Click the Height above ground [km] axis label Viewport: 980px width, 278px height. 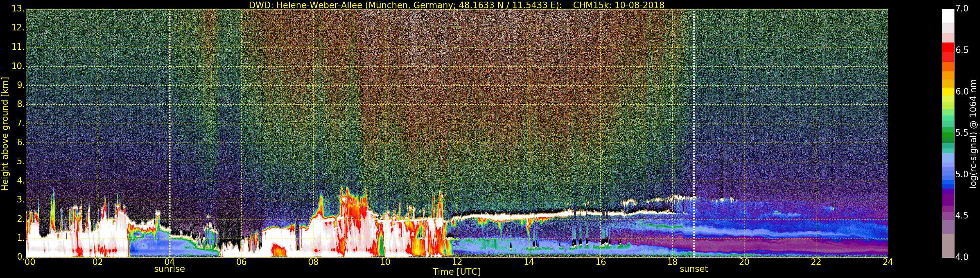pos(5,133)
